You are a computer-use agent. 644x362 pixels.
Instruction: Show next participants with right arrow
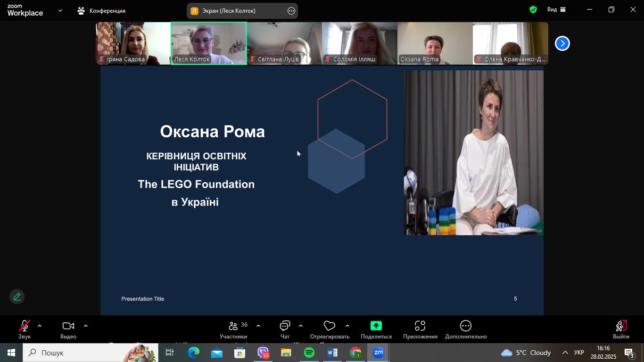(562, 43)
